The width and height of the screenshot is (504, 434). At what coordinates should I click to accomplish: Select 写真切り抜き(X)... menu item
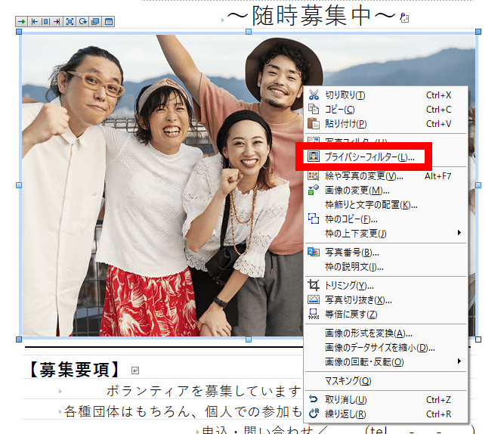point(359,300)
